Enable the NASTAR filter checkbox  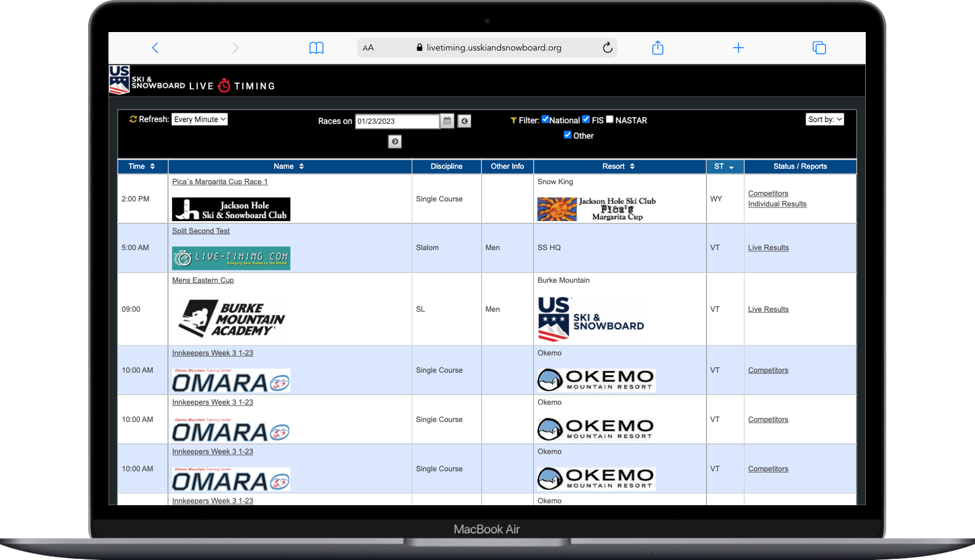coord(610,120)
